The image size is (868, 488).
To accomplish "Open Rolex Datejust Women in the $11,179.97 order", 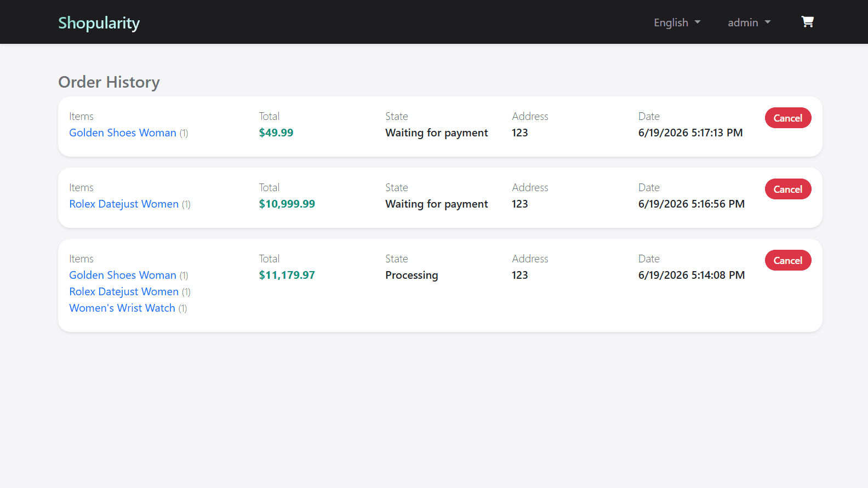I will click(124, 291).
